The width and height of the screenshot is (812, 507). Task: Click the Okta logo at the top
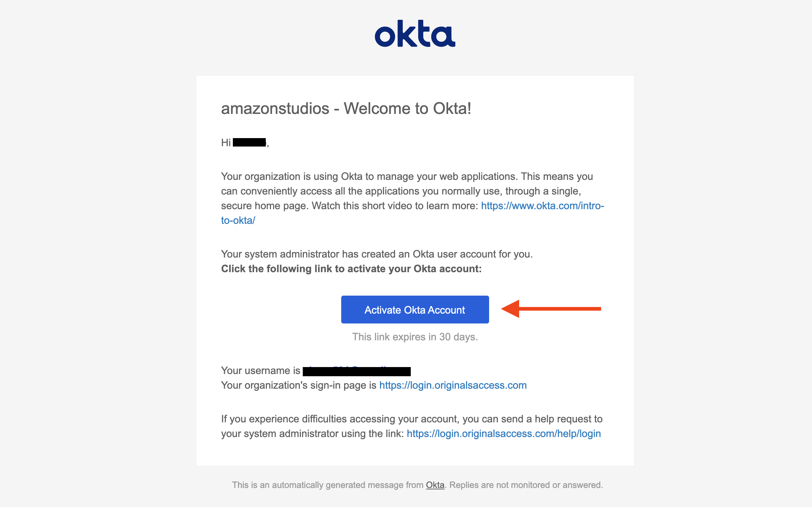[415, 34]
